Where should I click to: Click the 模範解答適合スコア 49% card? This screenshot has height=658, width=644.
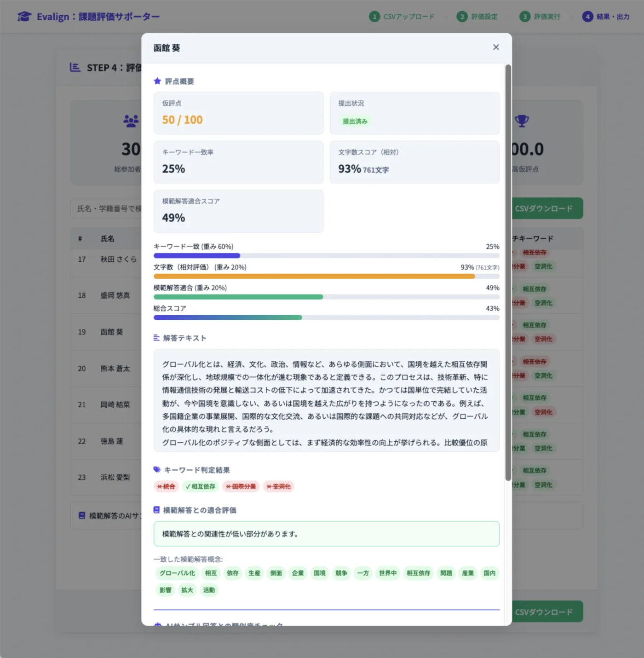click(x=238, y=211)
